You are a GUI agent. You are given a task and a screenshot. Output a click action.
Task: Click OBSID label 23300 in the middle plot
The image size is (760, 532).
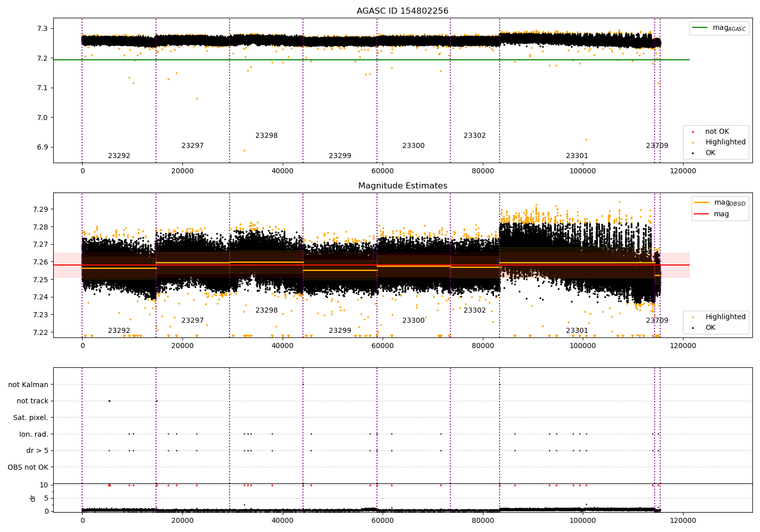(x=413, y=321)
